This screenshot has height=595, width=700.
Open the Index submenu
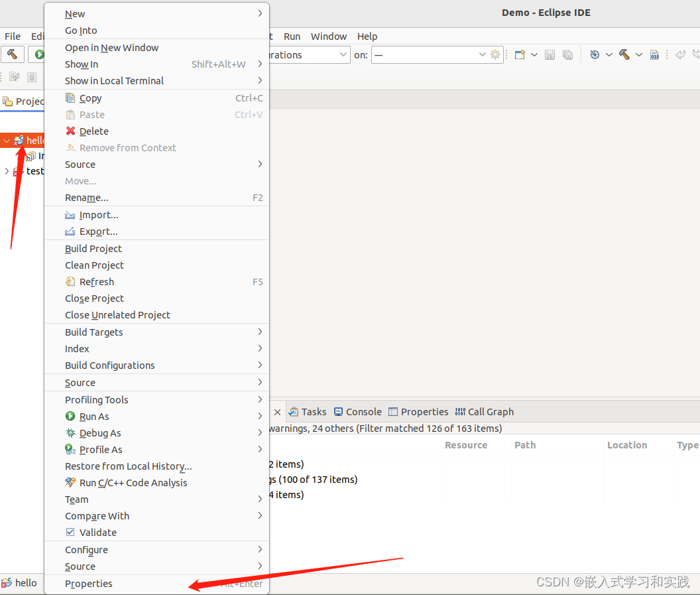[x=156, y=348]
